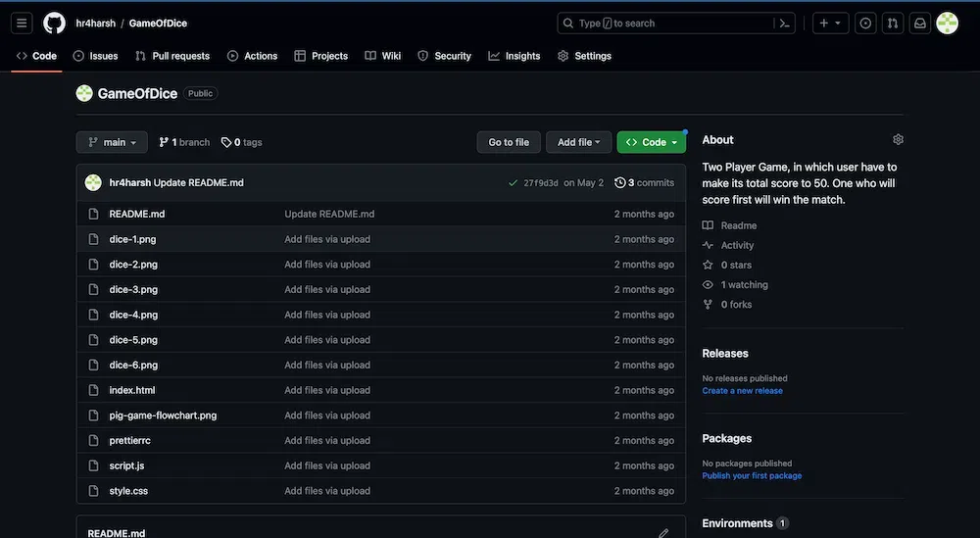Switch to the Issues tab

(x=96, y=56)
